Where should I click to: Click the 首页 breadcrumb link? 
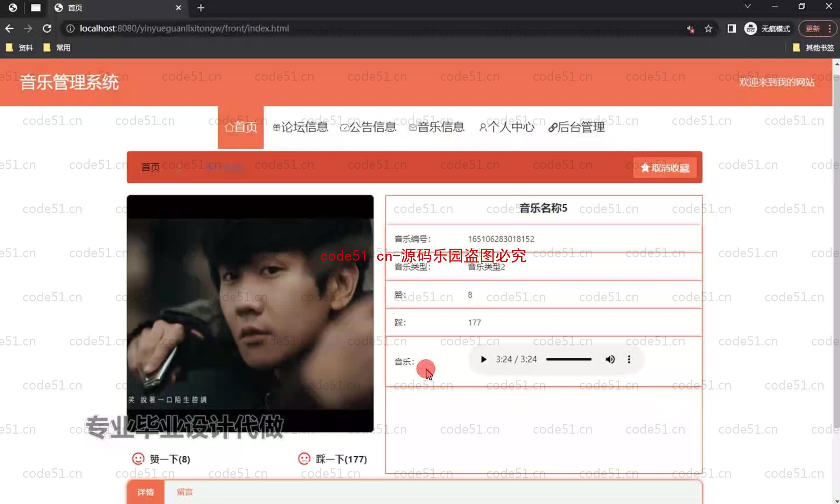click(150, 167)
